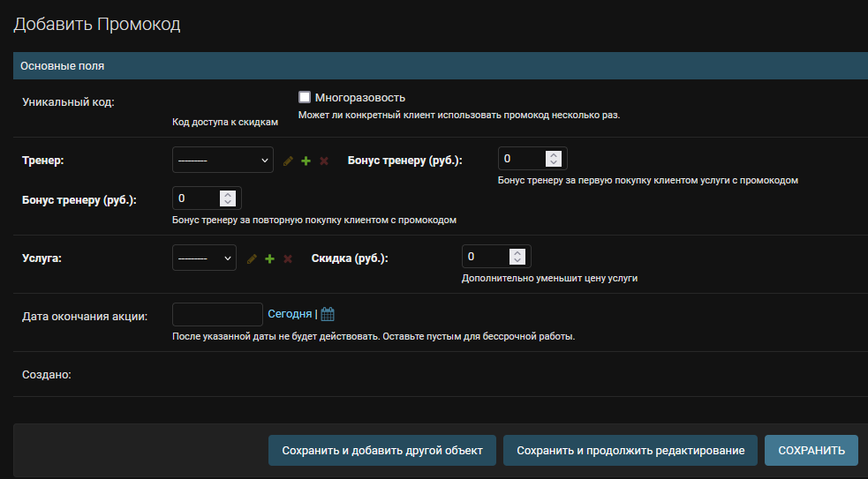Increase the Скидка (руб.) value
The height and width of the screenshot is (479, 868).
point(517,253)
